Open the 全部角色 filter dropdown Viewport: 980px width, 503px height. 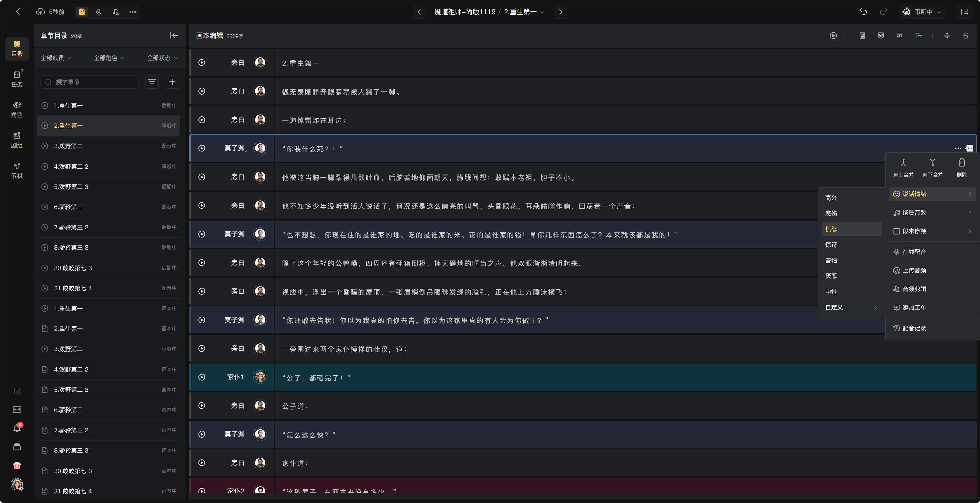coord(109,58)
